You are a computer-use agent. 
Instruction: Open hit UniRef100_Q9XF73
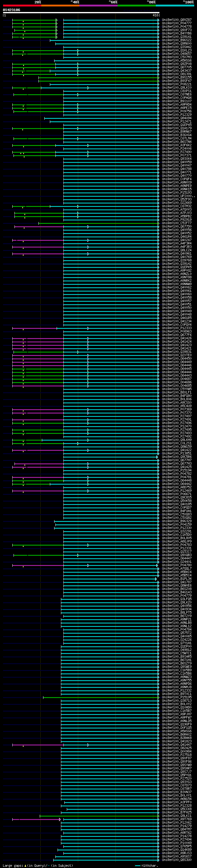pos(176,30)
